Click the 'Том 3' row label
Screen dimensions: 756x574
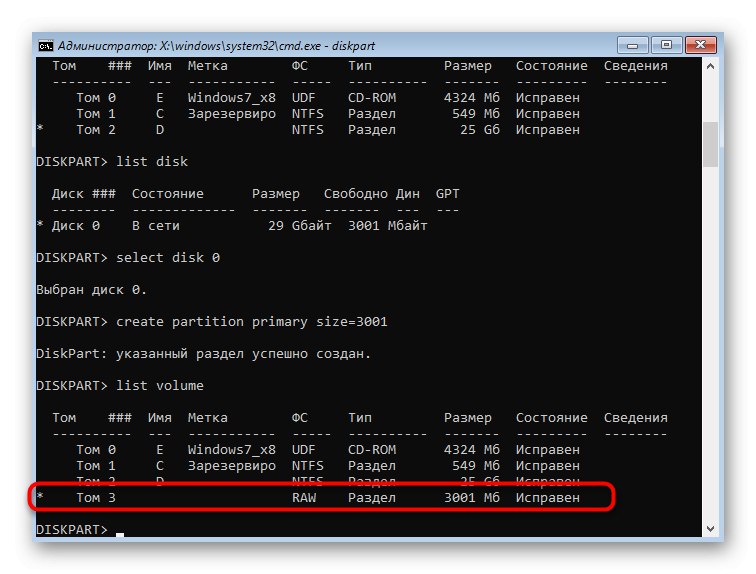coord(96,497)
